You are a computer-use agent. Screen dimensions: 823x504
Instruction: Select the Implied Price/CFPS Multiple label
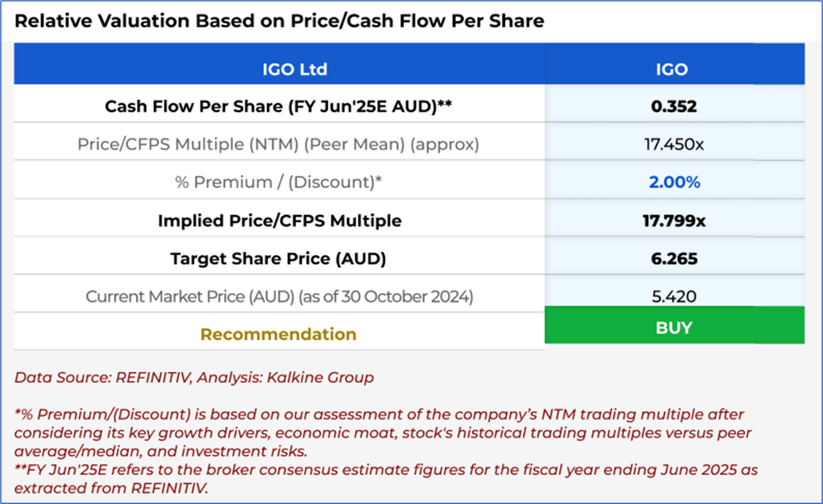tap(279, 221)
